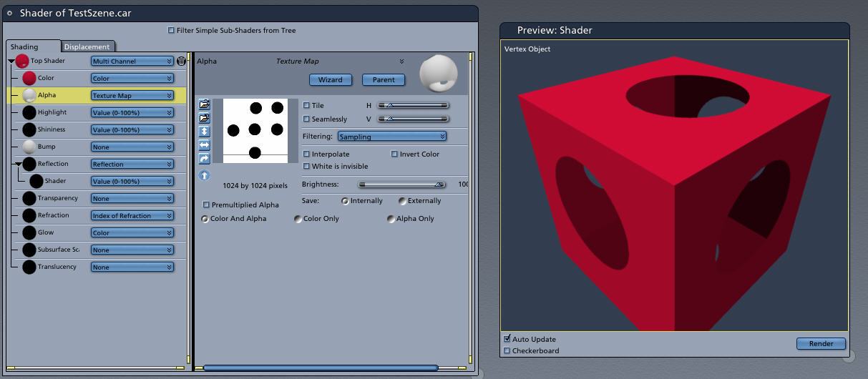Click the Shader of TestSzene.car title button

(x=9, y=13)
